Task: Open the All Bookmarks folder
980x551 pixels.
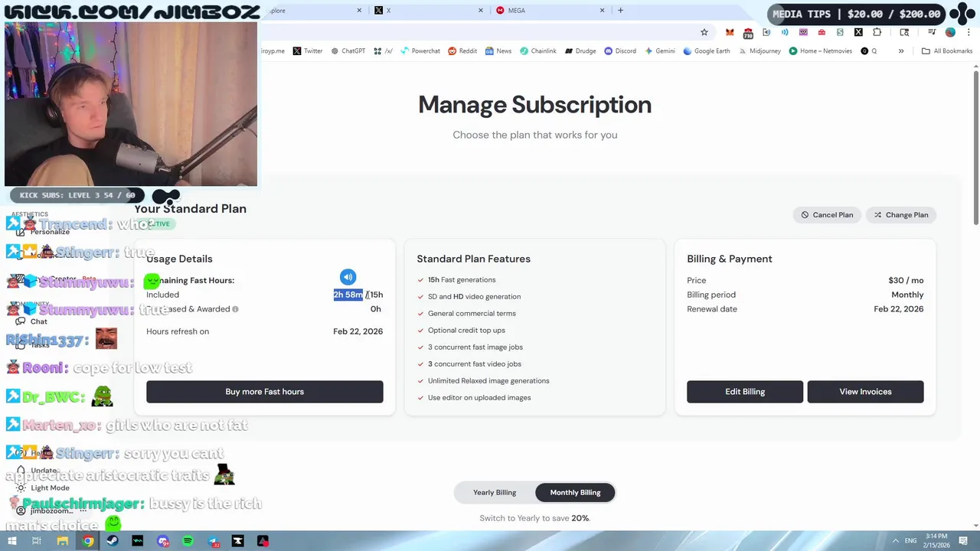Action: click(947, 51)
